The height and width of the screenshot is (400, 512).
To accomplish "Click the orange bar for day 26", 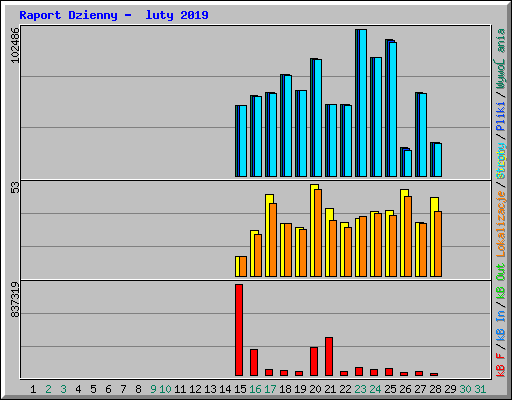I will (408, 236).
